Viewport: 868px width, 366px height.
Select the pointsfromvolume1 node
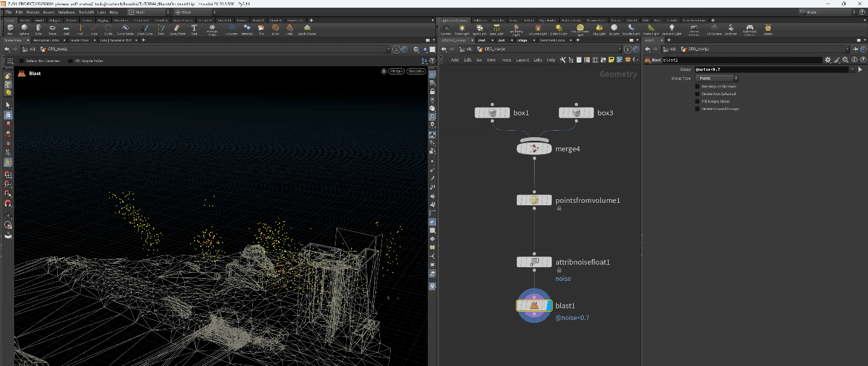[x=534, y=200]
